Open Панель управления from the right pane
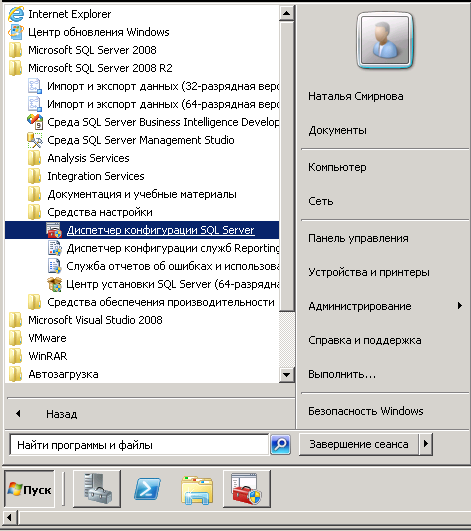This screenshot has height=531, width=471. tap(358, 238)
